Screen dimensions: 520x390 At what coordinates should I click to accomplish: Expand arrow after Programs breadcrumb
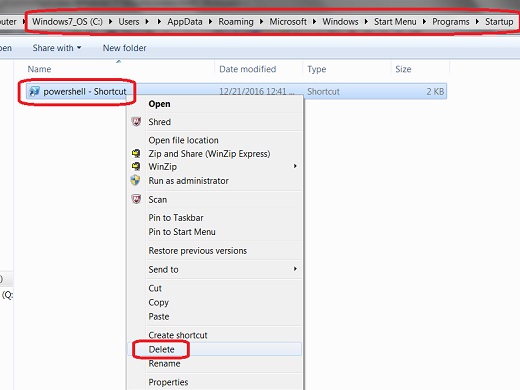tap(477, 22)
